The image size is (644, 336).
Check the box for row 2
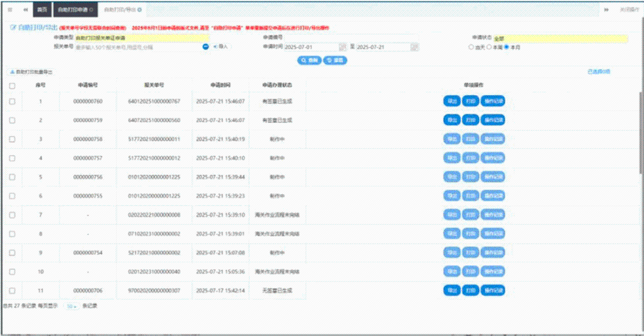coord(12,120)
